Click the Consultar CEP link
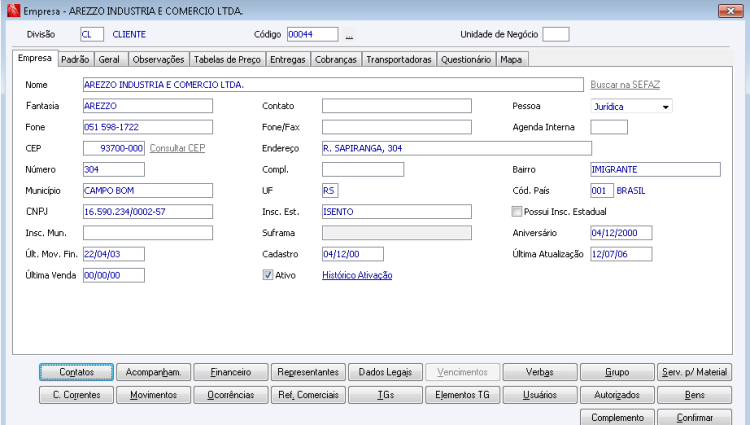Image resolution: width=750 pixels, height=425 pixels. (x=177, y=148)
